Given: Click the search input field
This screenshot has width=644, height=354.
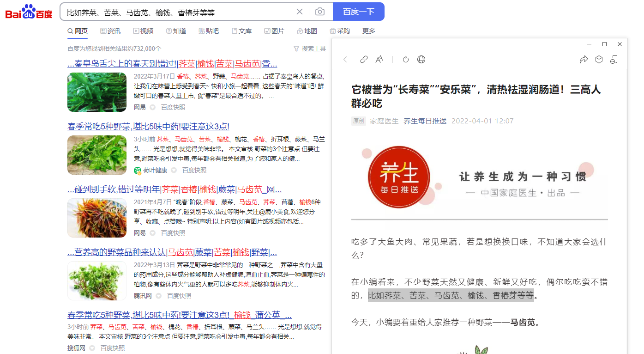Looking at the screenshot, I should [x=178, y=12].
